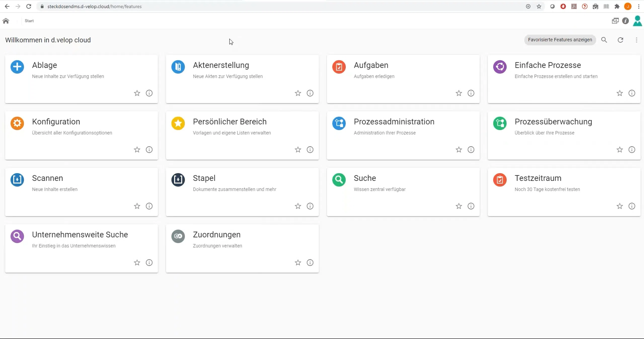The image size is (644, 339).
Task: Favorite the Prozessadministration feature star
Action: click(x=459, y=150)
